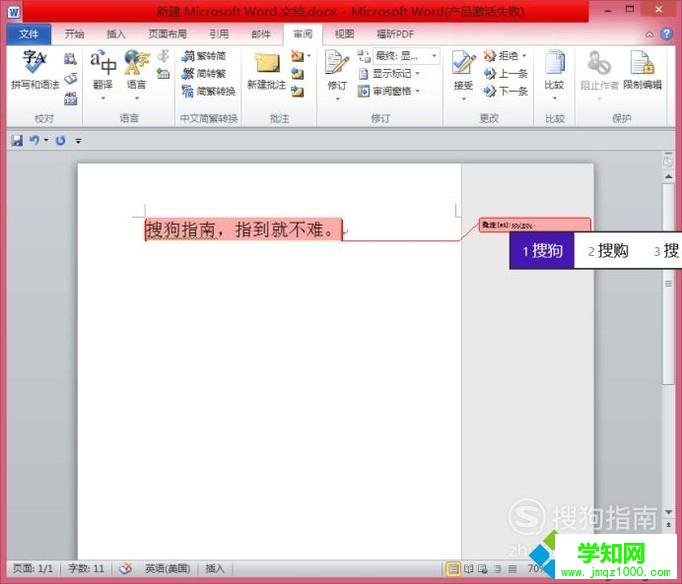Switch to the 视图 tab
This screenshot has height=584, width=682.
[x=344, y=34]
